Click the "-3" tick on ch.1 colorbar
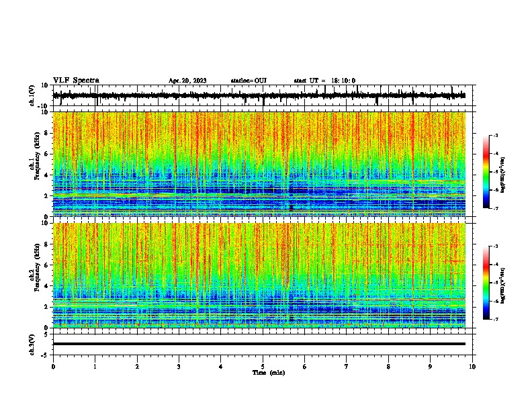532x411 pixels. tap(496, 136)
